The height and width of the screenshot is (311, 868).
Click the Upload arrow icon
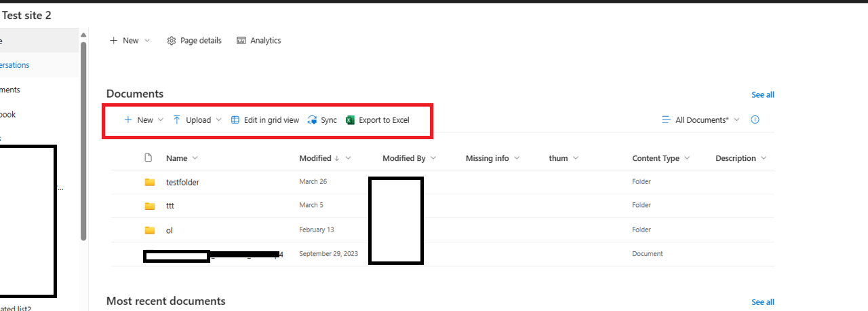pyautogui.click(x=177, y=120)
